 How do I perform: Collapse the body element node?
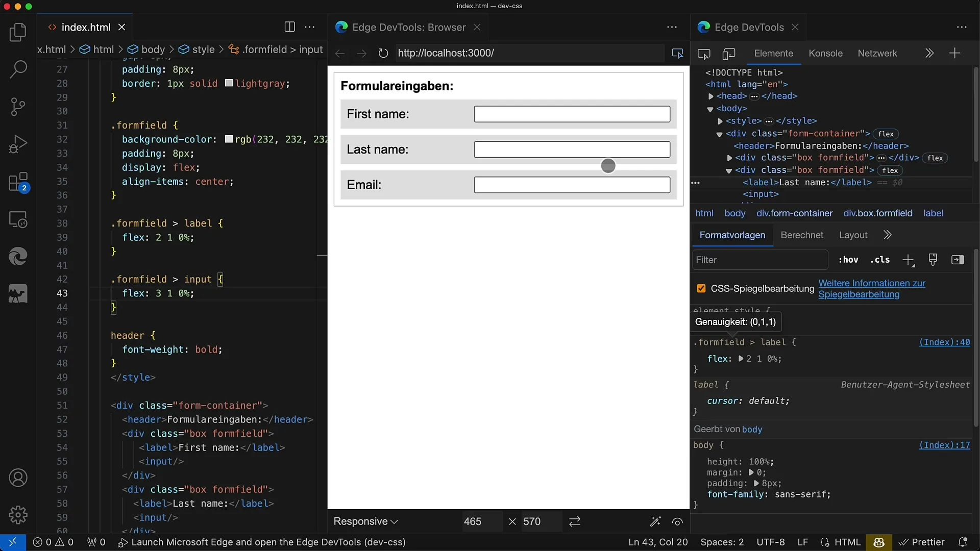coord(710,109)
